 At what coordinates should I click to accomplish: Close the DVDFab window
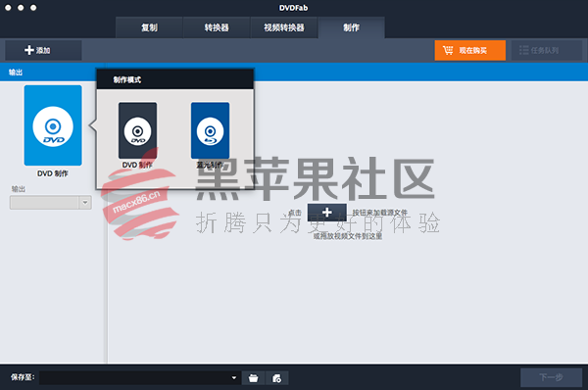[8, 8]
